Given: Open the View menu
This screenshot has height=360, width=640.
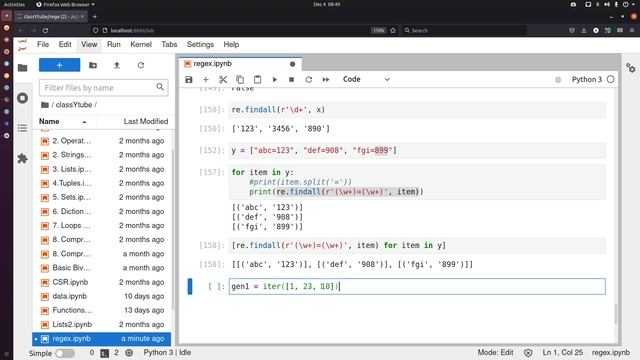Looking at the screenshot, I should [x=89, y=44].
